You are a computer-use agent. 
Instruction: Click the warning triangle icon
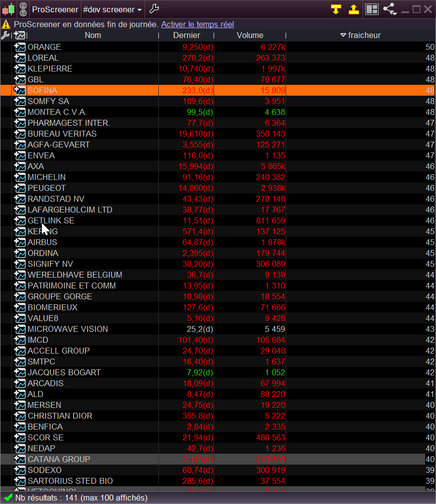[x=6, y=25]
